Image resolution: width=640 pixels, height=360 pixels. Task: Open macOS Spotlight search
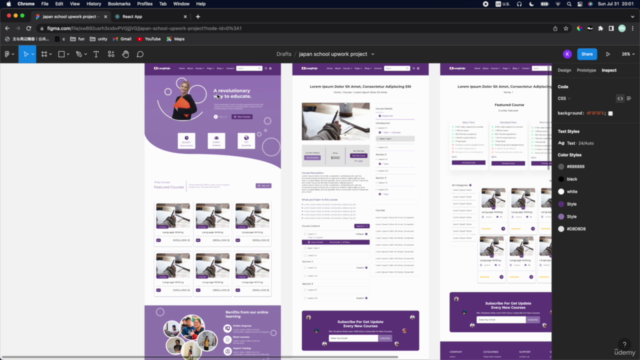(x=569, y=4)
